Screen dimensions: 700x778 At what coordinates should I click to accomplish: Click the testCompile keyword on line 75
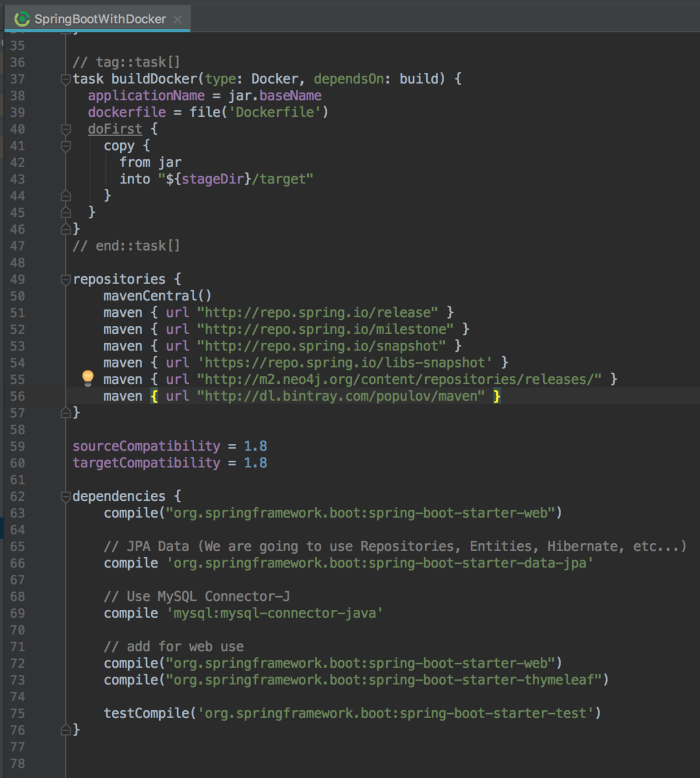[146, 713]
